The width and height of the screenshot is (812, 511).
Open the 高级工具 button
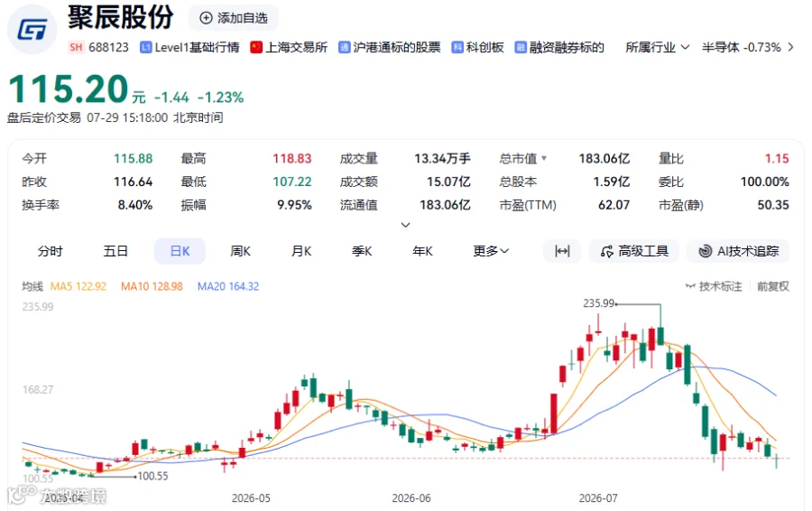click(634, 251)
